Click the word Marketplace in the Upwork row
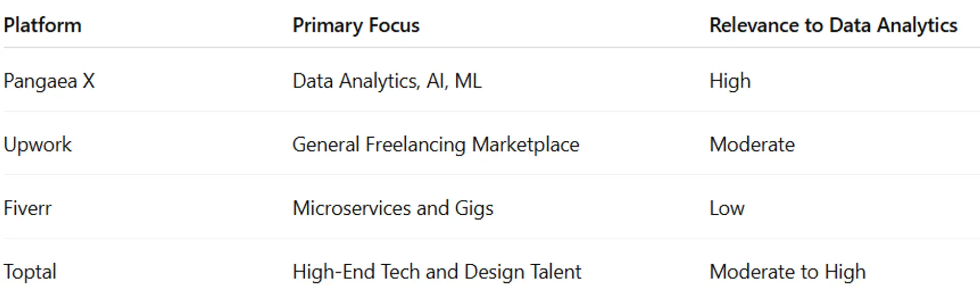The height and width of the screenshot is (302, 980). click(x=525, y=145)
